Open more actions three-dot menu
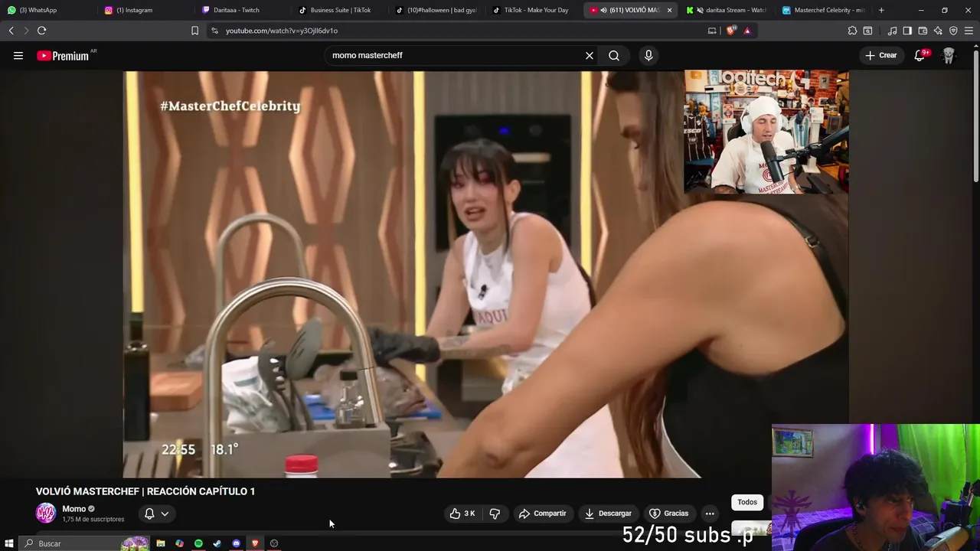980x551 pixels. coord(710,514)
